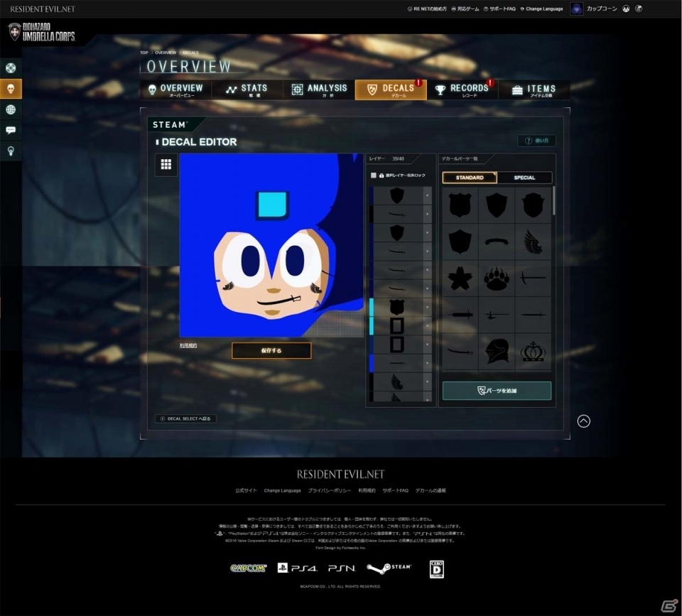This screenshot has height=616, width=682.
Task: Open the speech bubble sidebar icon
Action: point(11,130)
